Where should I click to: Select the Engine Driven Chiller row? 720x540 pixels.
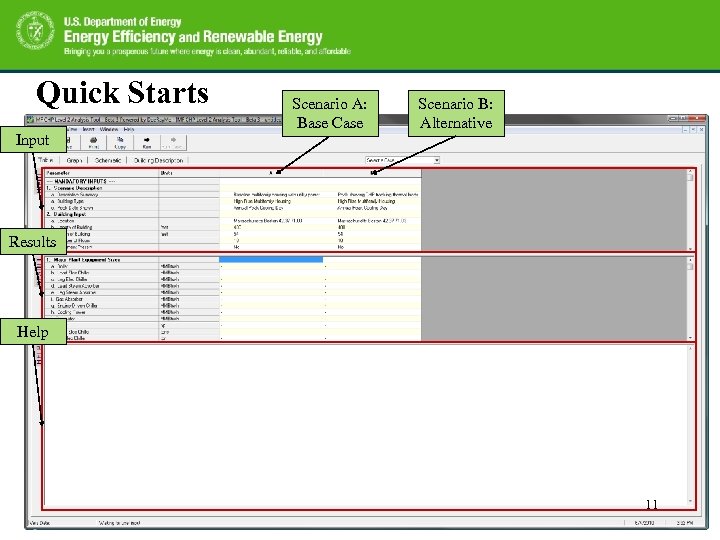pos(232,305)
